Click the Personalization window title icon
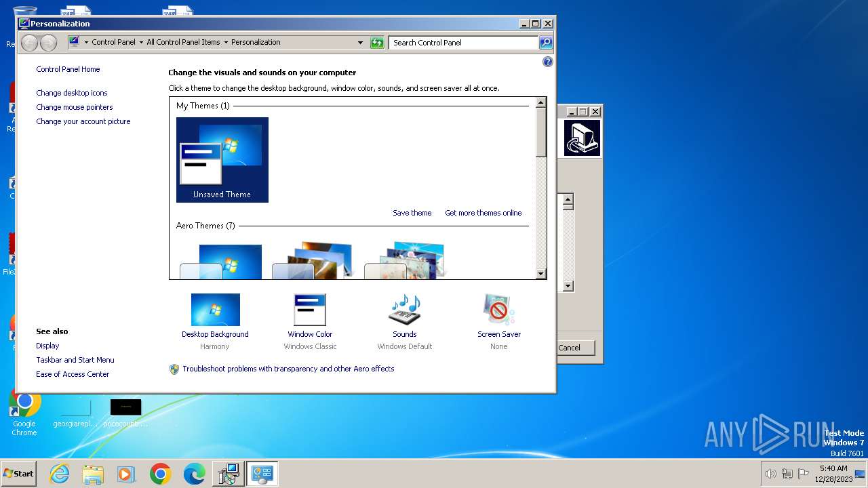The image size is (868, 488). click(24, 24)
